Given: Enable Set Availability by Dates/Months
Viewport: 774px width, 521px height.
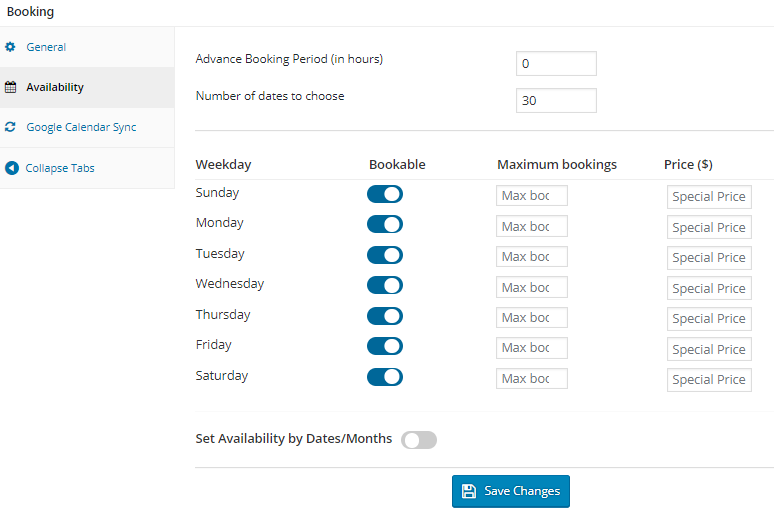Looking at the screenshot, I should tap(419, 440).
